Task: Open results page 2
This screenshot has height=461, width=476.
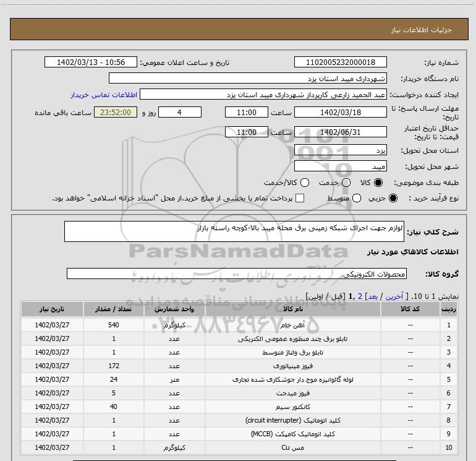Action: 360,296
